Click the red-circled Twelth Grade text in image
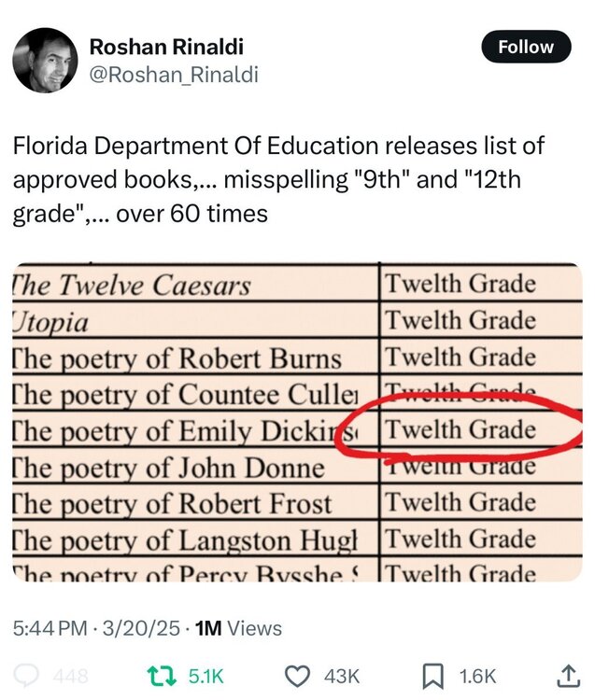 coord(461,429)
